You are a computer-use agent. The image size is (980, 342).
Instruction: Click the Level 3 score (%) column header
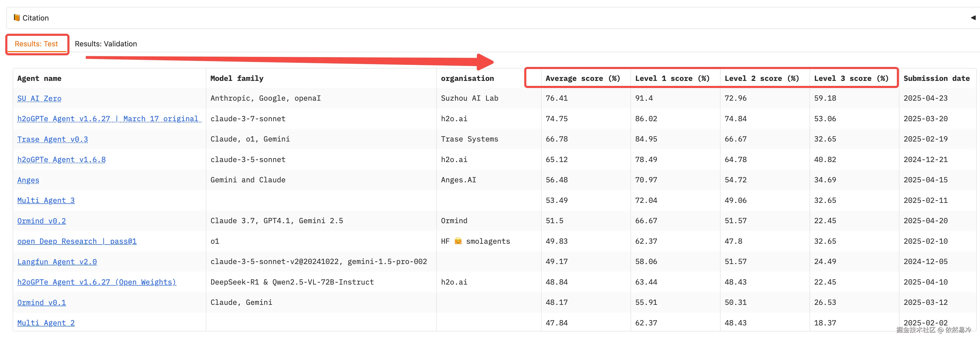851,79
